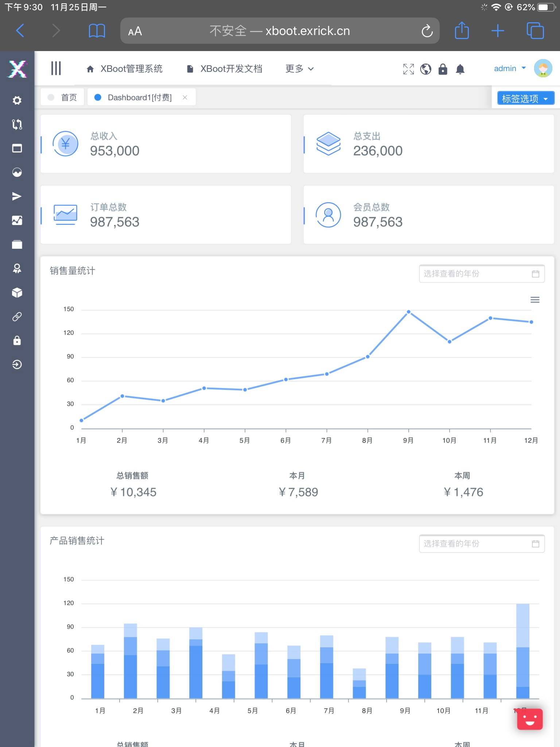This screenshot has height=747, width=560.
Task: Expand the 更多 menu
Action: (x=299, y=69)
